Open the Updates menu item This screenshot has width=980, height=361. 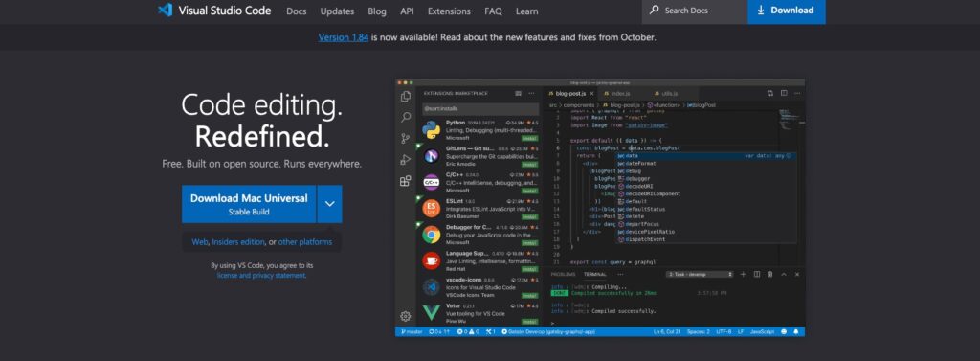click(x=337, y=11)
